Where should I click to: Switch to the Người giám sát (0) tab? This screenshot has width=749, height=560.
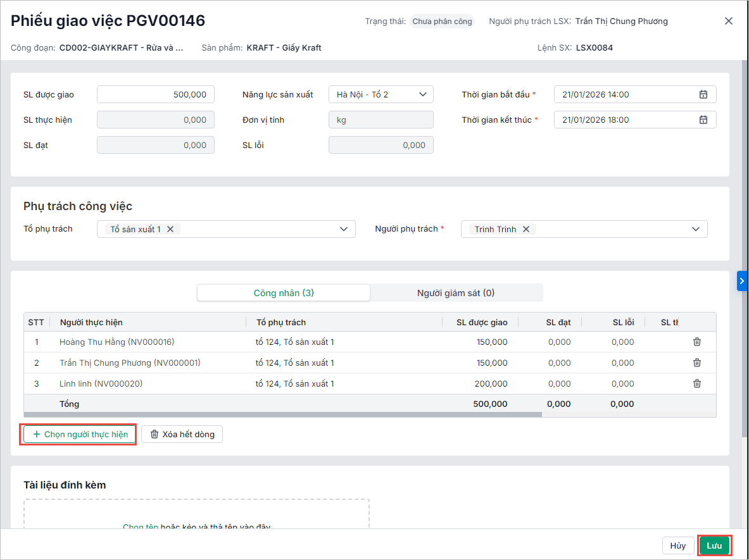click(456, 293)
